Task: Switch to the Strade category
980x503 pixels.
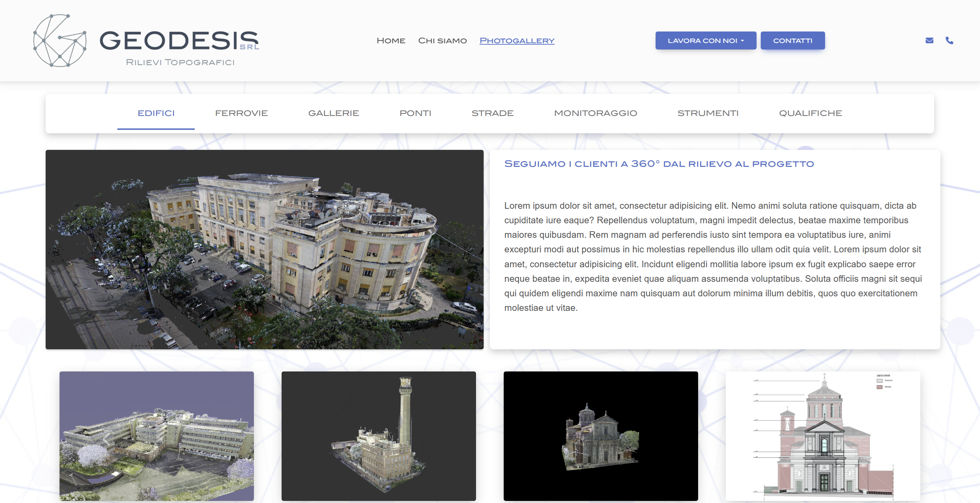Action: (493, 113)
